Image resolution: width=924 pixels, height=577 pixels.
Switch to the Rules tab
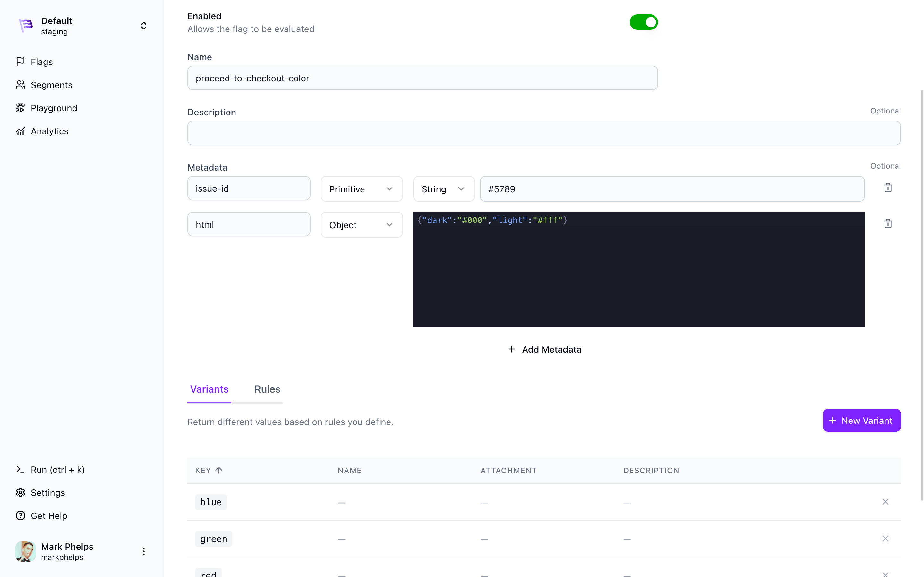click(267, 389)
